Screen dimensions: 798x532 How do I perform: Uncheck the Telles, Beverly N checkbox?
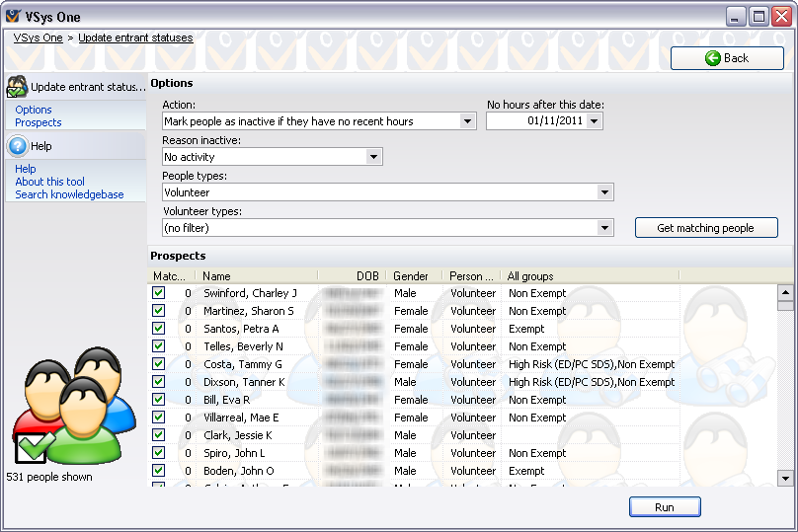pos(158,345)
